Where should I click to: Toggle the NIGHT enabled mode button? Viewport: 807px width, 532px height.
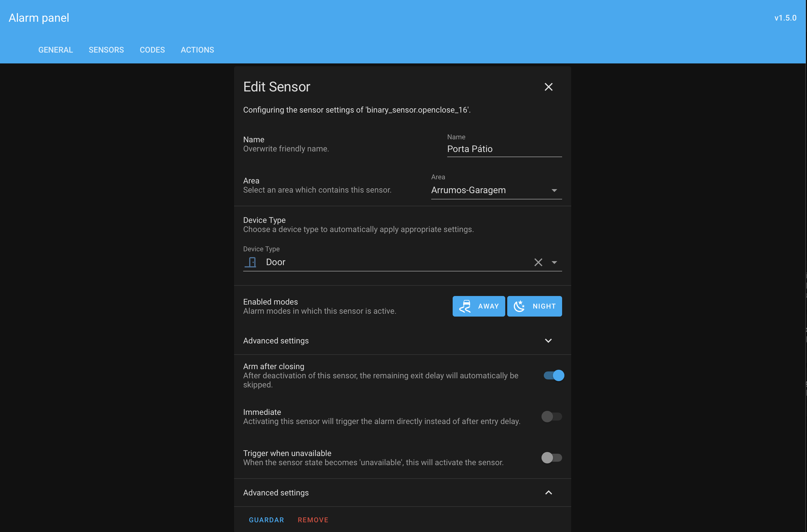tap(534, 306)
